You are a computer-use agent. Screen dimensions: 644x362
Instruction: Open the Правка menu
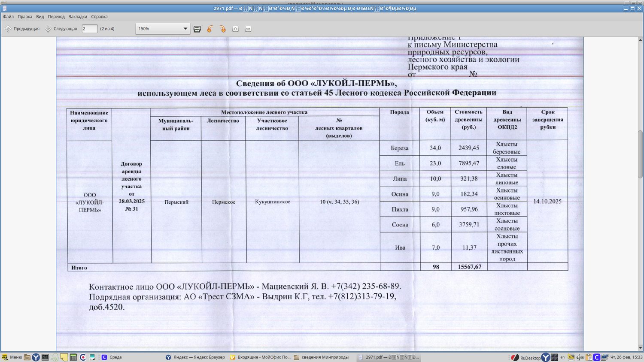pyautogui.click(x=25, y=17)
